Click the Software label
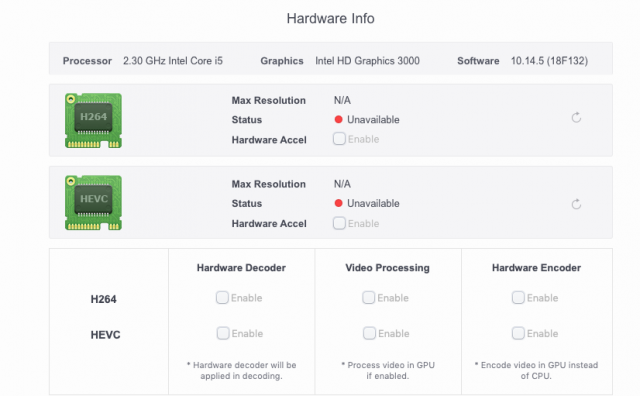 [478, 61]
